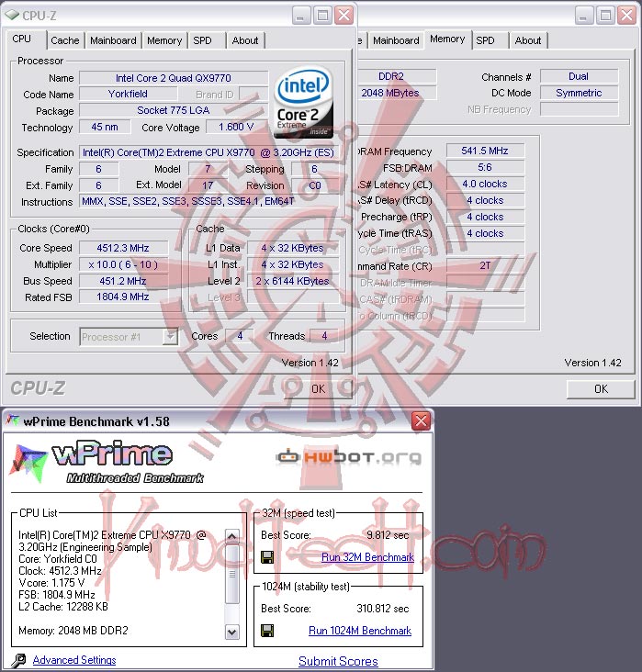Click Channels # value Dual

[579, 76]
